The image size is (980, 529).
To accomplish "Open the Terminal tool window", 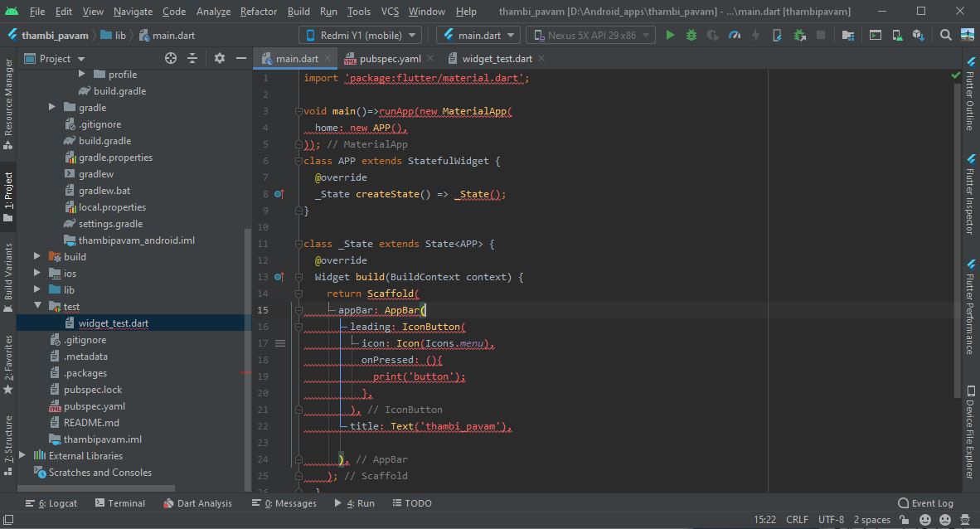I will tap(120, 502).
